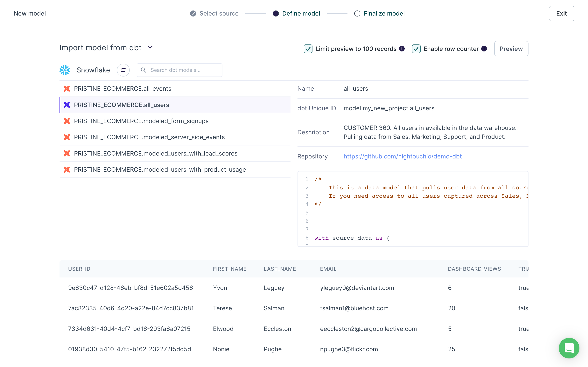Viewport: 588px width, 367px height.
Task: Click the Hightouch snowflake brand icon
Action: point(65,70)
